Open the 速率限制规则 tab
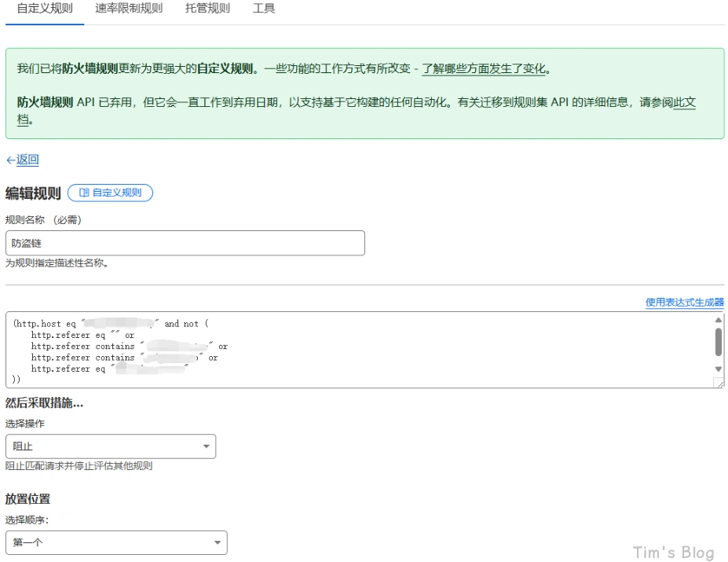This screenshot has height=562, width=728. point(129,9)
